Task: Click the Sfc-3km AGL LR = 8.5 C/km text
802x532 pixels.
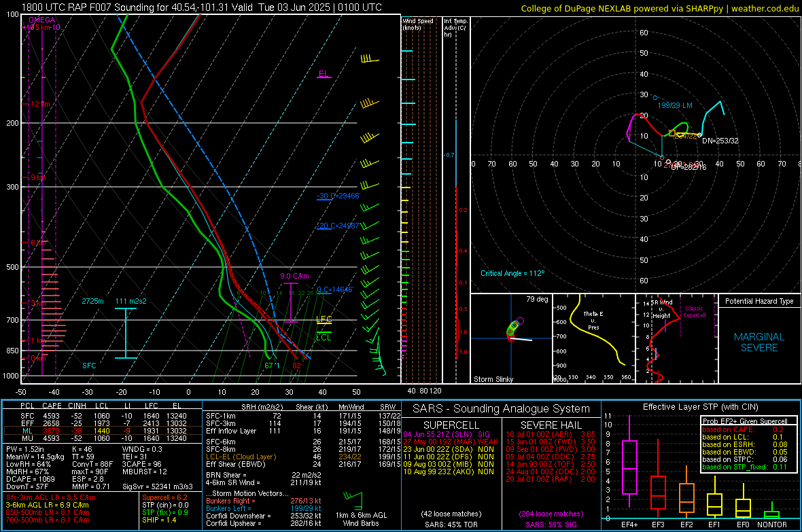Action: pos(51,498)
